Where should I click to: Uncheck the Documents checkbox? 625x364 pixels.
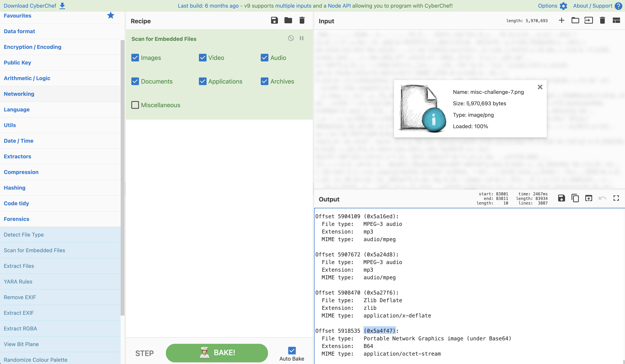(x=135, y=81)
